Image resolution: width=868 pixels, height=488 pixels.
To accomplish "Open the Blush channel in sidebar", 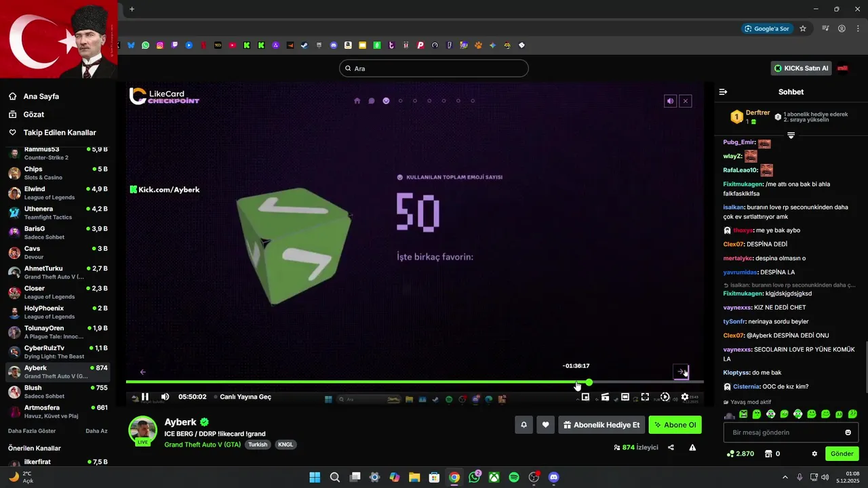I will [x=58, y=392].
